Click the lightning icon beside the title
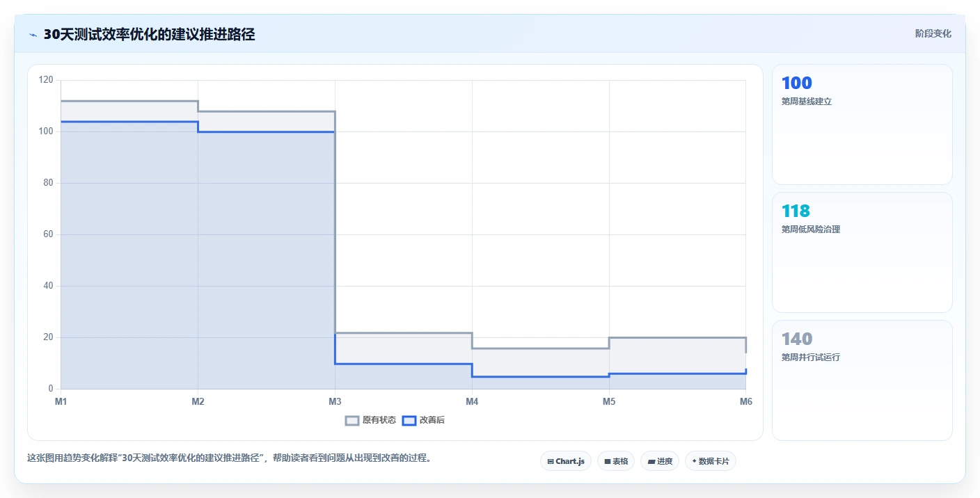This screenshot has width=980, height=498. (33, 35)
